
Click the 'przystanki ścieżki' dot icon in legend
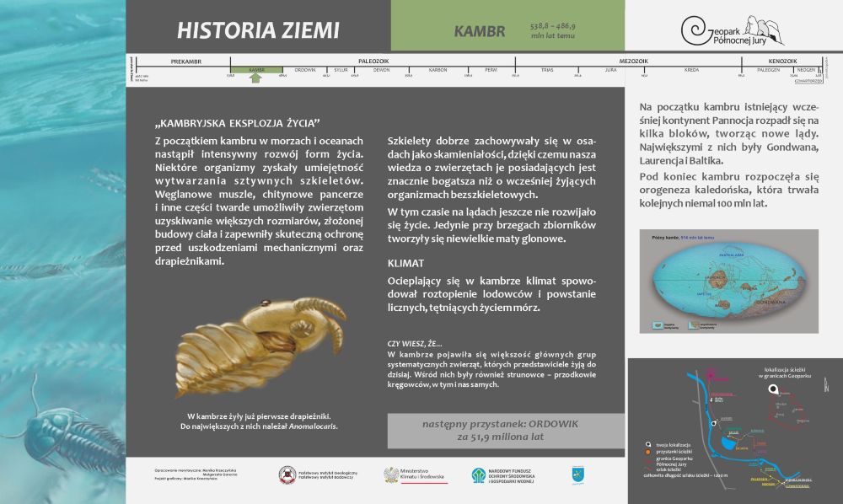click(647, 451)
